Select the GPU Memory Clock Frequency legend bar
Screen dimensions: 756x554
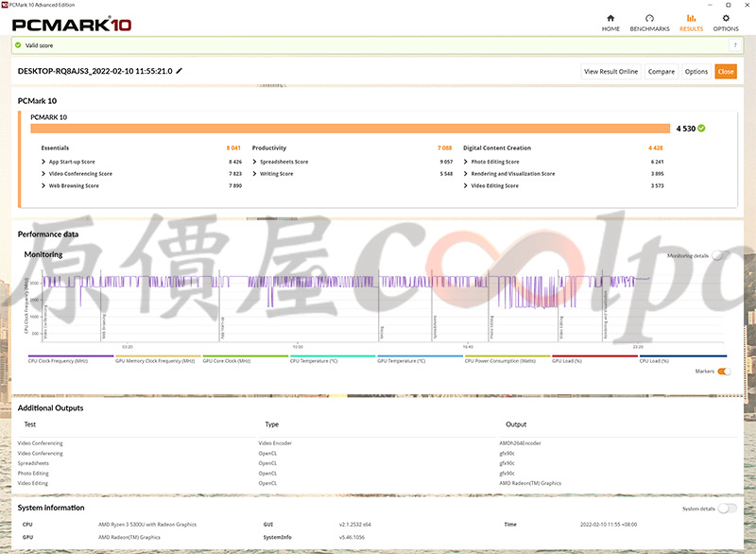(158, 355)
